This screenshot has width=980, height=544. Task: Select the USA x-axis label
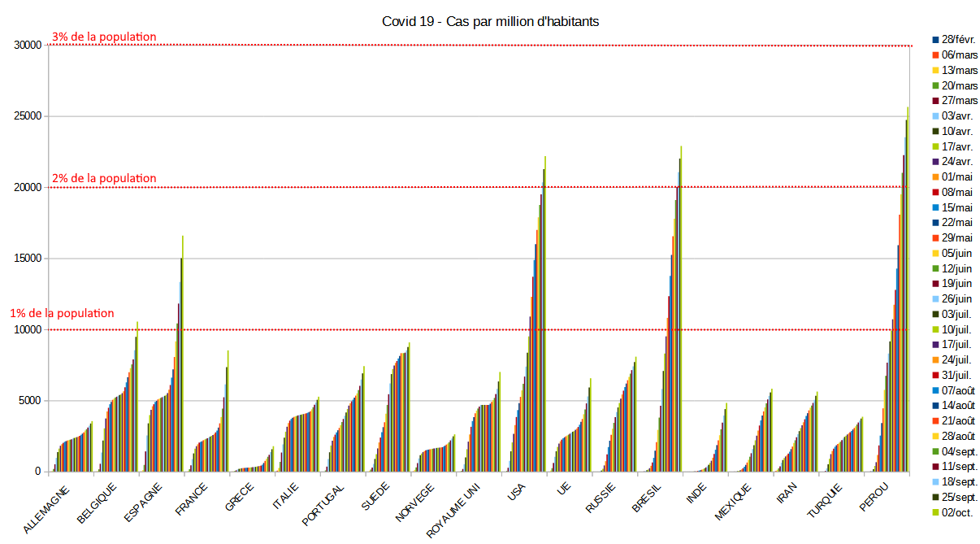(516, 493)
